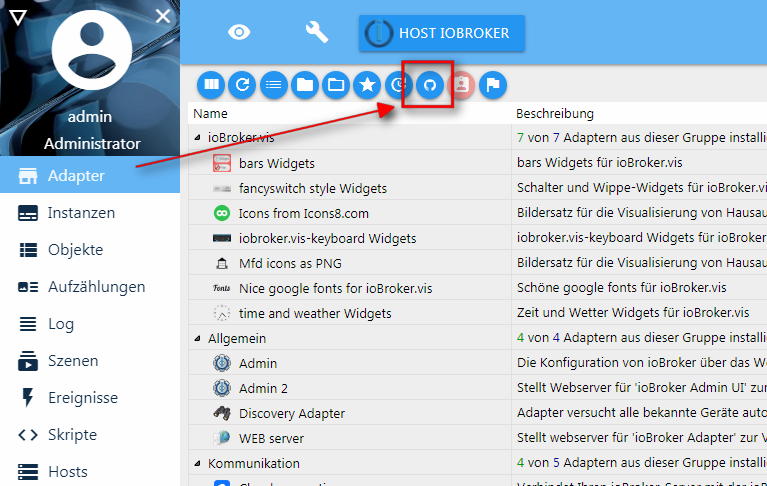This screenshot has width=767, height=486.
Task: Click the clock-refresh toolbar icon
Action: point(398,85)
